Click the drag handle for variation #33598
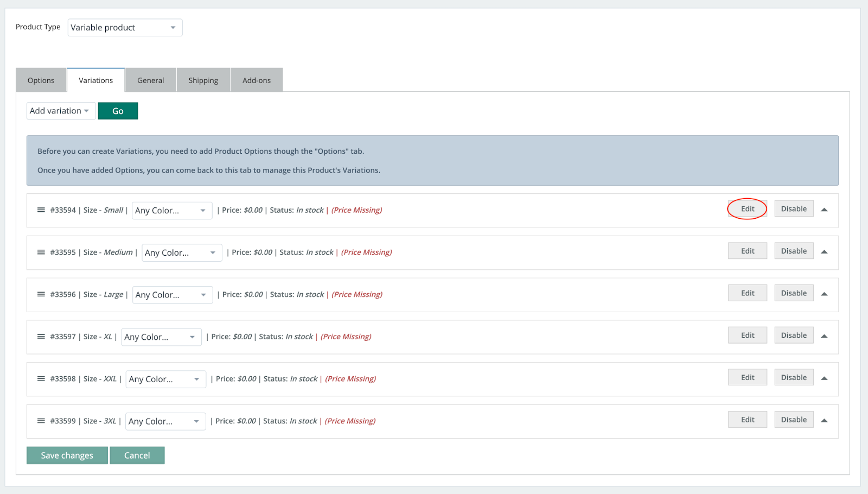The width and height of the screenshot is (868, 494). coord(41,379)
